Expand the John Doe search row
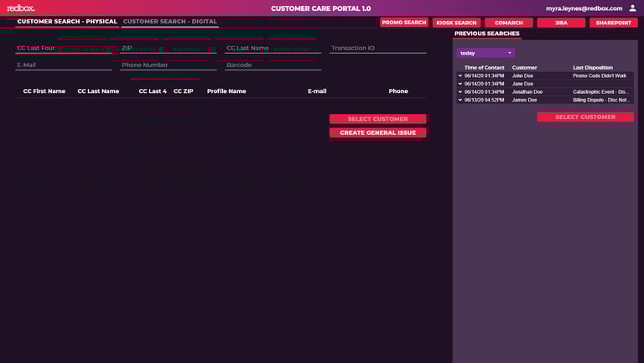This screenshot has height=363, width=644. [x=460, y=75]
